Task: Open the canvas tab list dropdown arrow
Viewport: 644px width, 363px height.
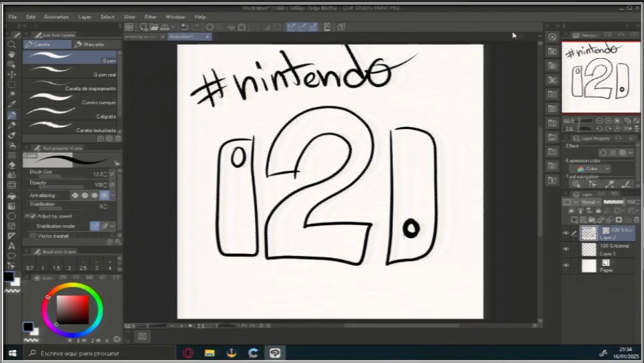Action: click(539, 36)
